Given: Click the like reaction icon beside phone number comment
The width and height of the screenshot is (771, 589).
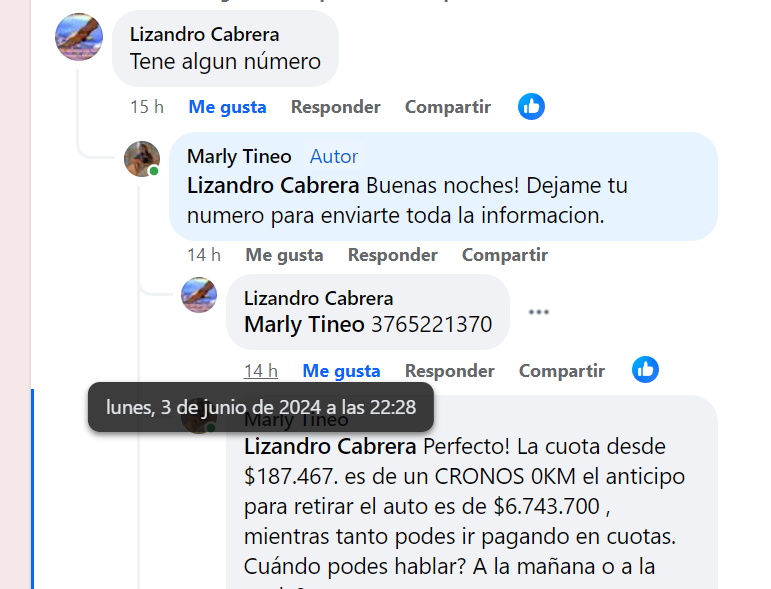Looking at the screenshot, I should pos(645,370).
